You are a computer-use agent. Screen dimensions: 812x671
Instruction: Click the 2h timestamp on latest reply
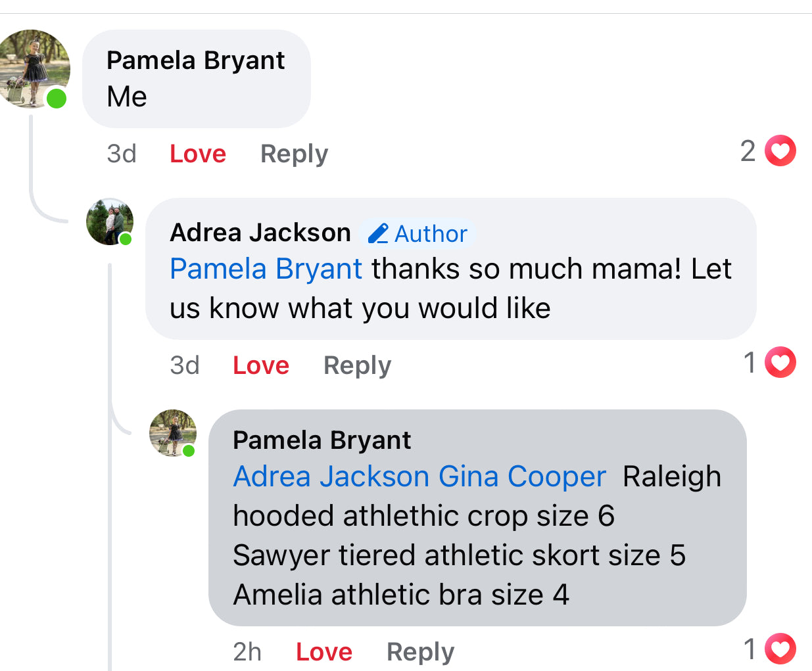(x=247, y=652)
